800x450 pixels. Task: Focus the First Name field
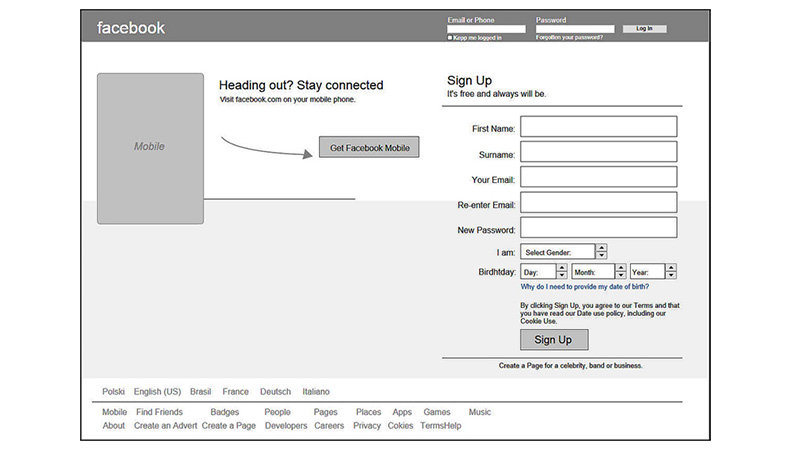coord(598,127)
